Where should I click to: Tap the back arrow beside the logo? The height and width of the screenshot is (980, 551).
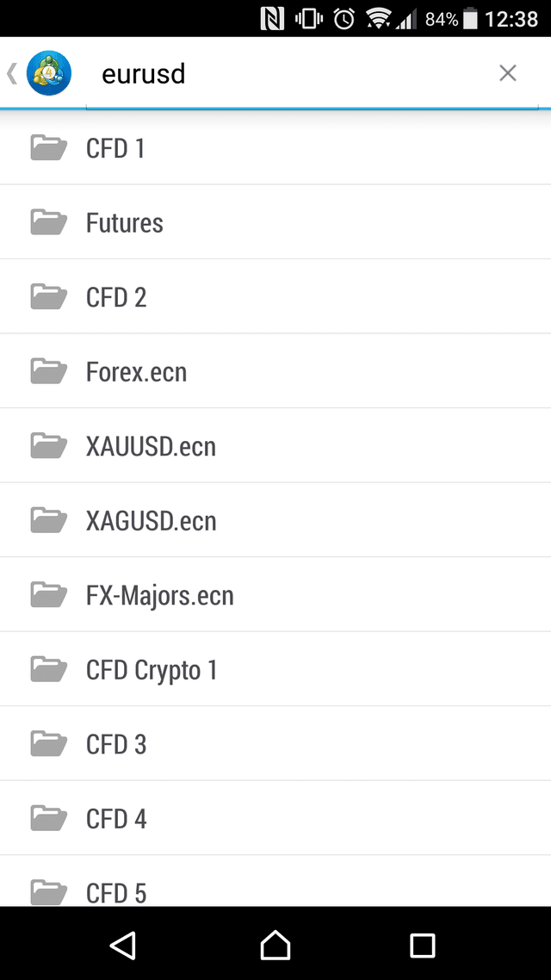(10, 72)
